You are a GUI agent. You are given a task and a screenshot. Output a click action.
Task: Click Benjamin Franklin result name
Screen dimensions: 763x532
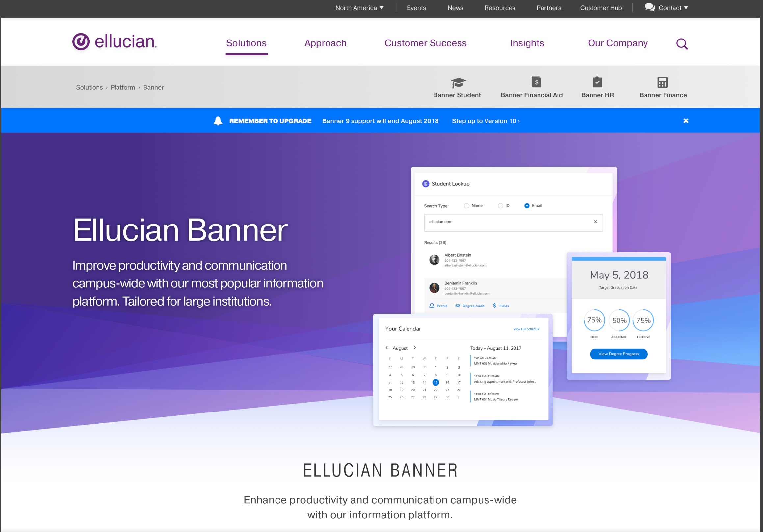pos(460,283)
